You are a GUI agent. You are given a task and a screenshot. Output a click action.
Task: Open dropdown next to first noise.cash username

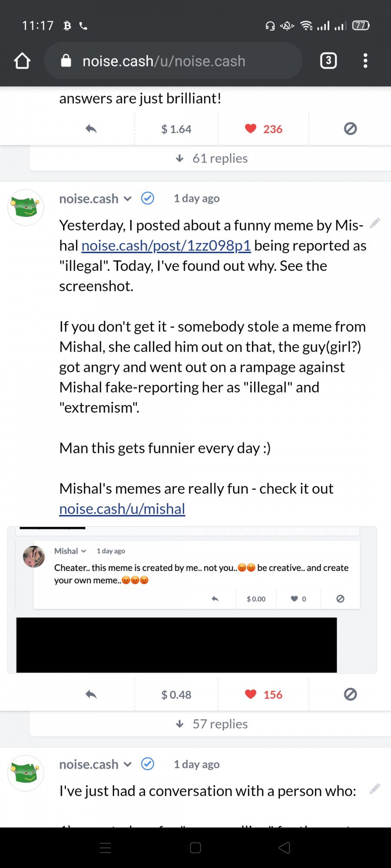(x=128, y=199)
